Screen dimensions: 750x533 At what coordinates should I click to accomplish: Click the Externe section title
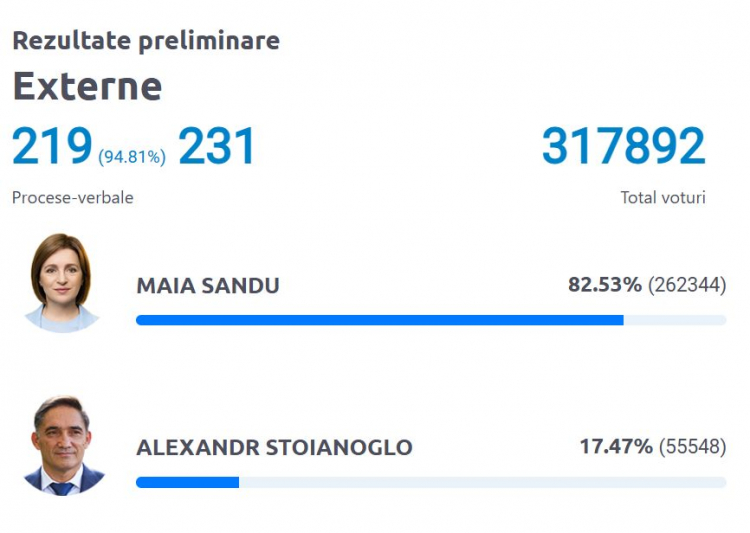tap(88, 86)
